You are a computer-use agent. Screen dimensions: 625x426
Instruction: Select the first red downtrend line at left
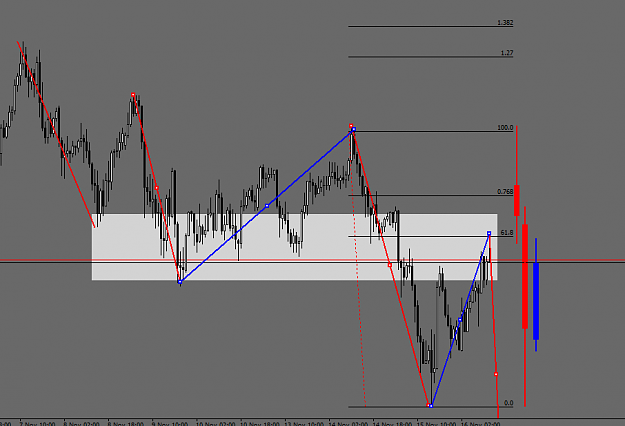click(x=56, y=134)
